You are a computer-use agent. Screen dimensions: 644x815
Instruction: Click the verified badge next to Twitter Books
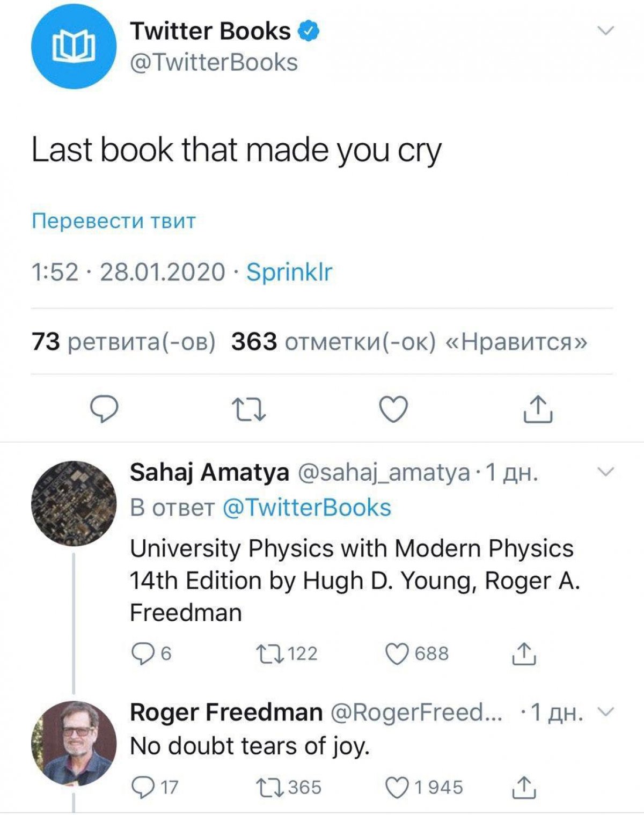(x=307, y=31)
